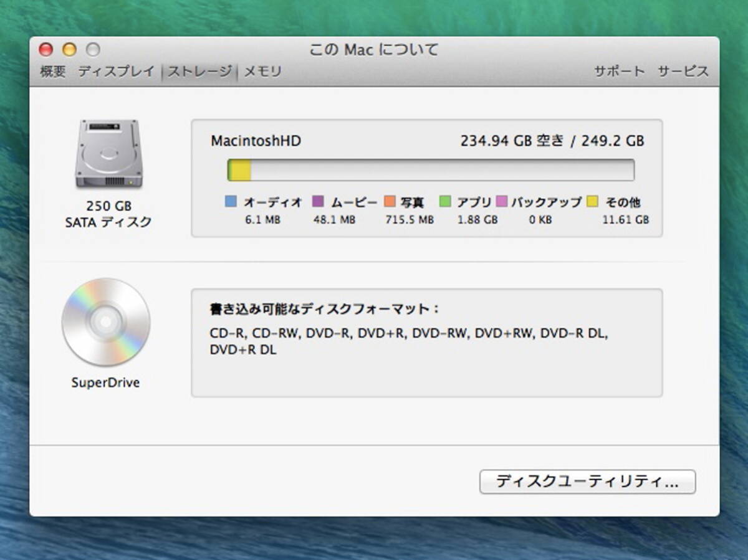Switch to the 概要 tab
The width and height of the screenshot is (748, 560).
pos(53,72)
